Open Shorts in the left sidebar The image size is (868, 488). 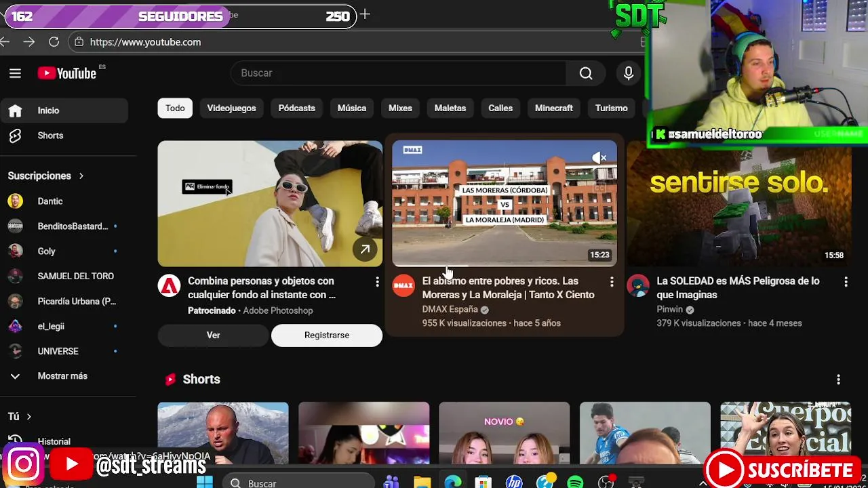(64, 136)
